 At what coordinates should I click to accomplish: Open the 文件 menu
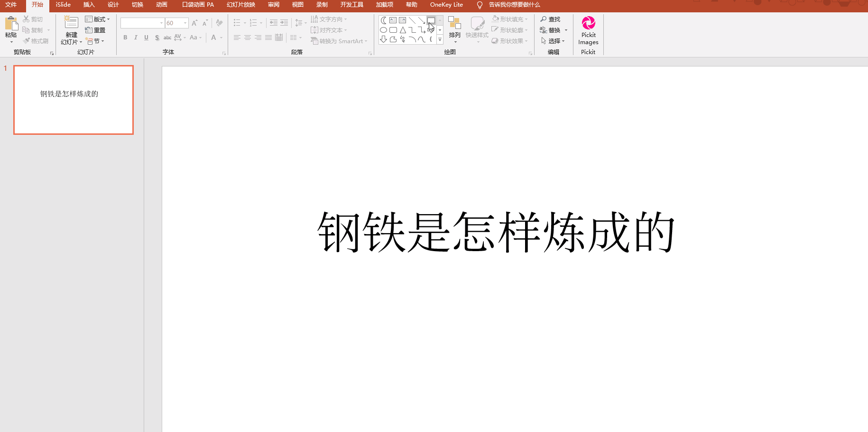point(11,5)
